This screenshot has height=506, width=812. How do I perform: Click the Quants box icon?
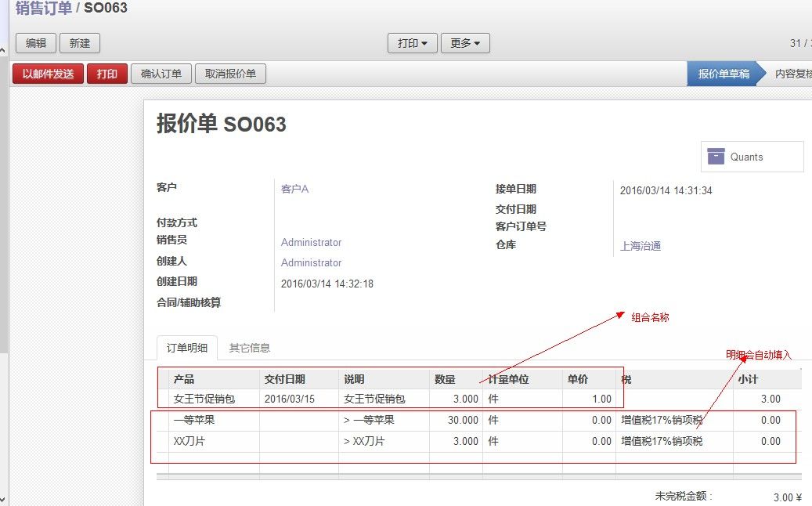pyautogui.click(x=716, y=156)
